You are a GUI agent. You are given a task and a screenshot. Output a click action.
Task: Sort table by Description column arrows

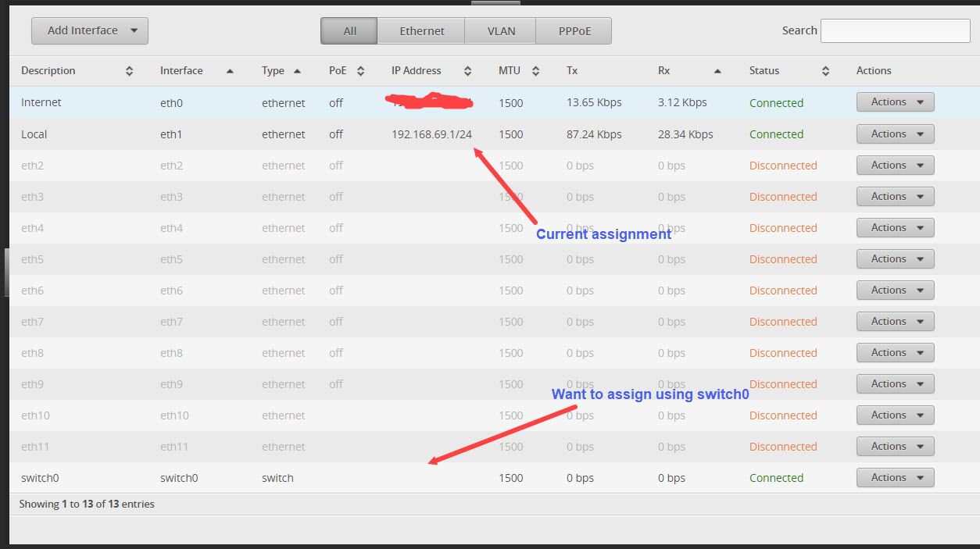(x=129, y=71)
